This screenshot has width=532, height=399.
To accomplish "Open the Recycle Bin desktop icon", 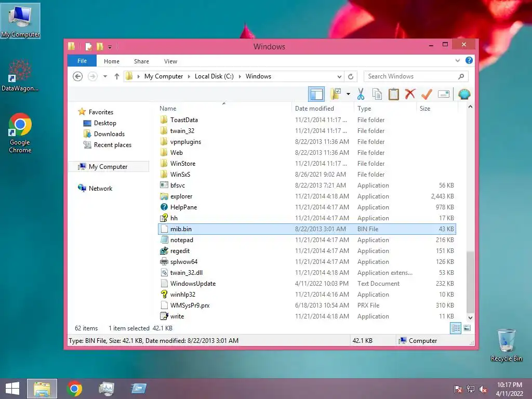I will (506, 345).
